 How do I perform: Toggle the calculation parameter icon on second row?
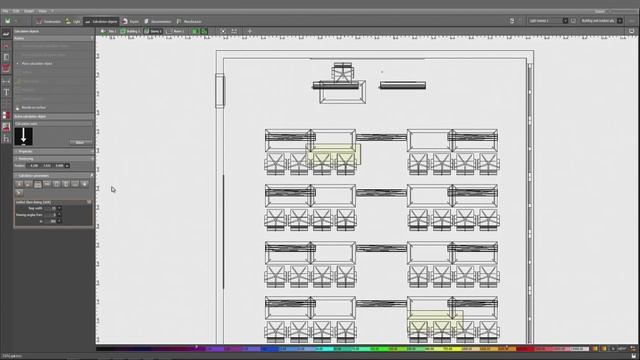(19, 193)
